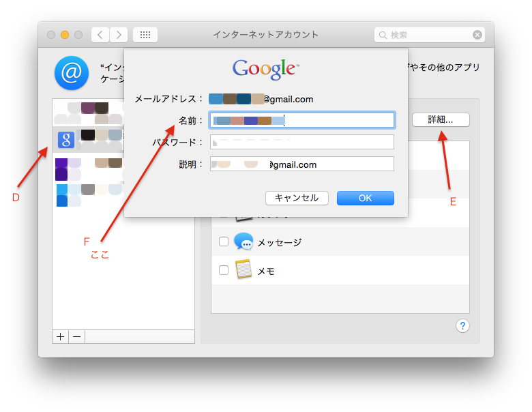Click the blue @ Internet Accounts icon

72,73
